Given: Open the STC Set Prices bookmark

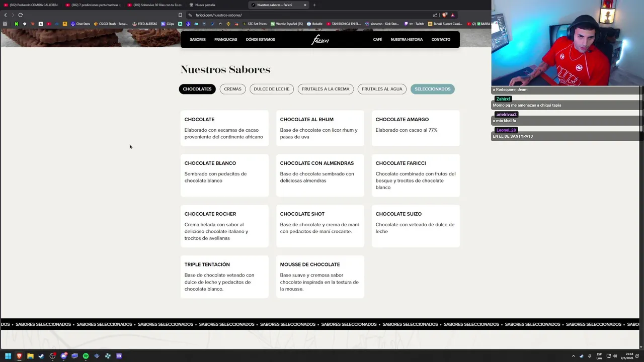Looking at the screenshot, I should (x=255, y=24).
